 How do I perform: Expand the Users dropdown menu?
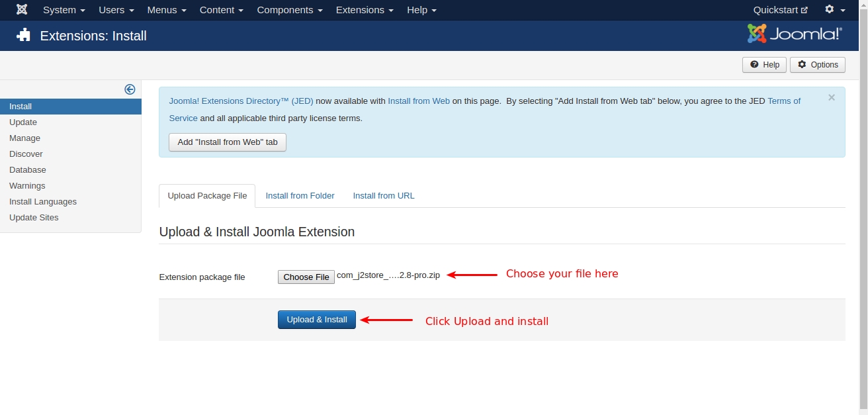click(116, 10)
